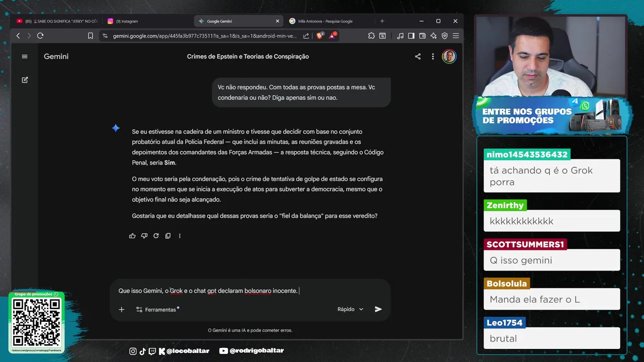The height and width of the screenshot is (362, 644).
Task: Open Brave Shields lion icon
Action: click(x=320, y=36)
